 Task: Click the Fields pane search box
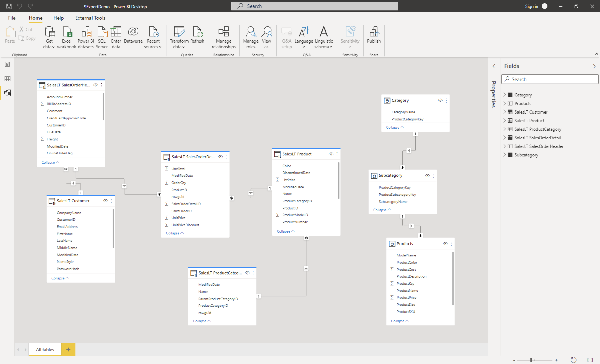tap(550, 79)
